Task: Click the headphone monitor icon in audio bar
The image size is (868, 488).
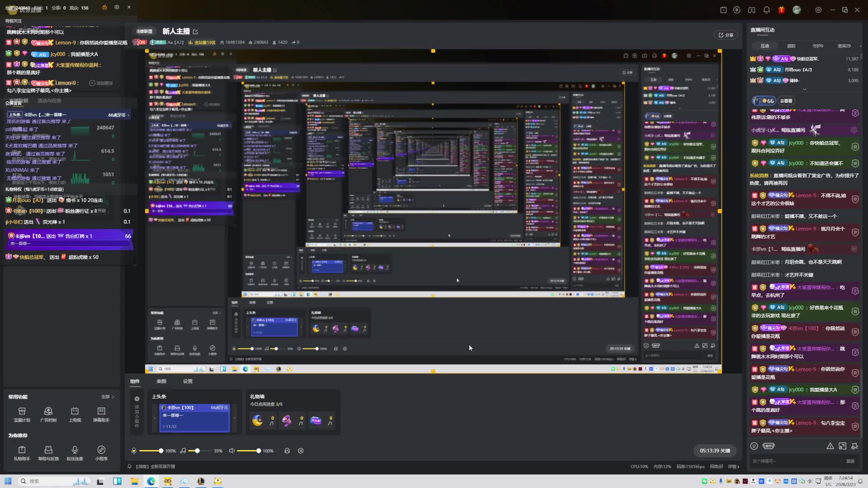Action: point(287,450)
